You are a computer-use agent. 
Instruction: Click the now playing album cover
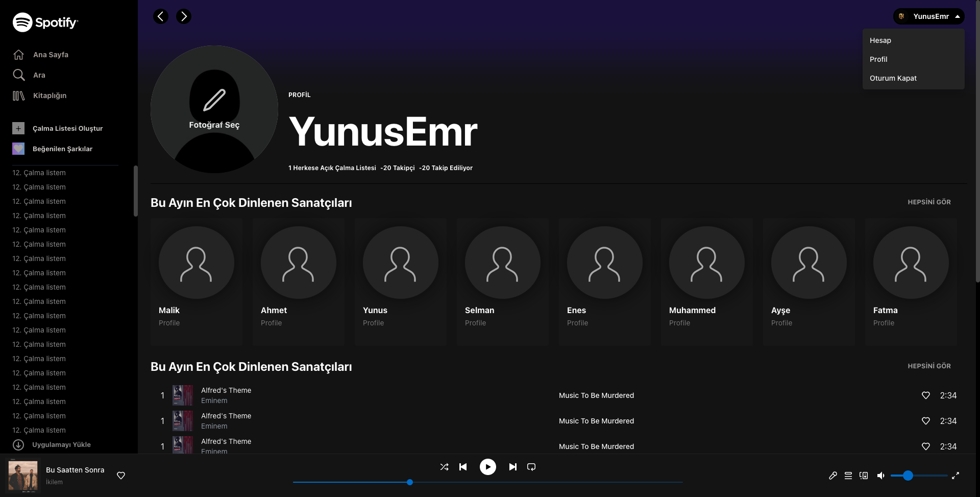(x=23, y=476)
